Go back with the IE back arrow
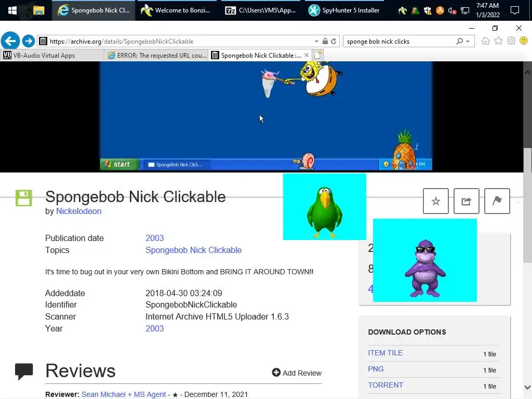532x399 pixels. [x=10, y=41]
